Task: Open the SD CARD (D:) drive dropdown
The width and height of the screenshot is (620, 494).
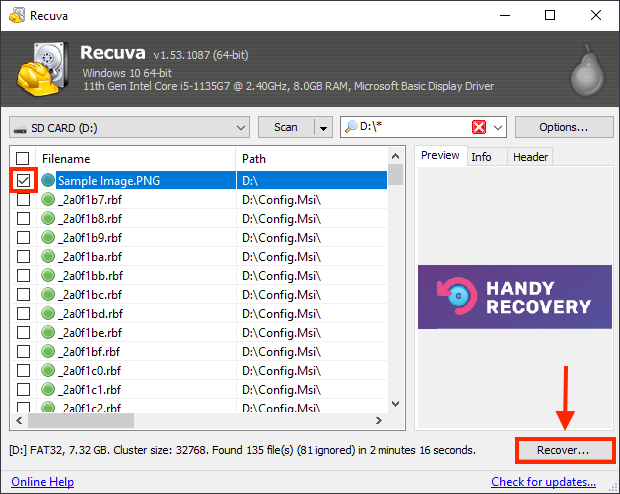Action: (129, 127)
